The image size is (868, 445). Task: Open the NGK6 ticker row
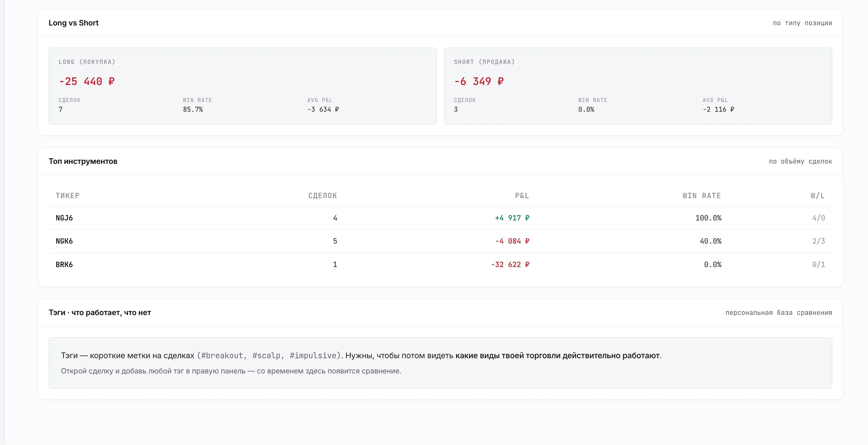click(x=440, y=241)
